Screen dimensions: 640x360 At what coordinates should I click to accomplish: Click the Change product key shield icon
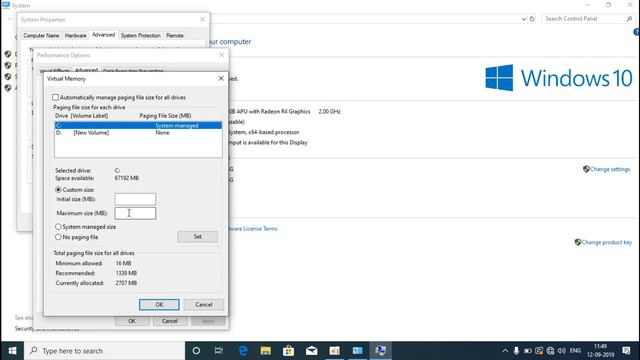click(578, 242)
